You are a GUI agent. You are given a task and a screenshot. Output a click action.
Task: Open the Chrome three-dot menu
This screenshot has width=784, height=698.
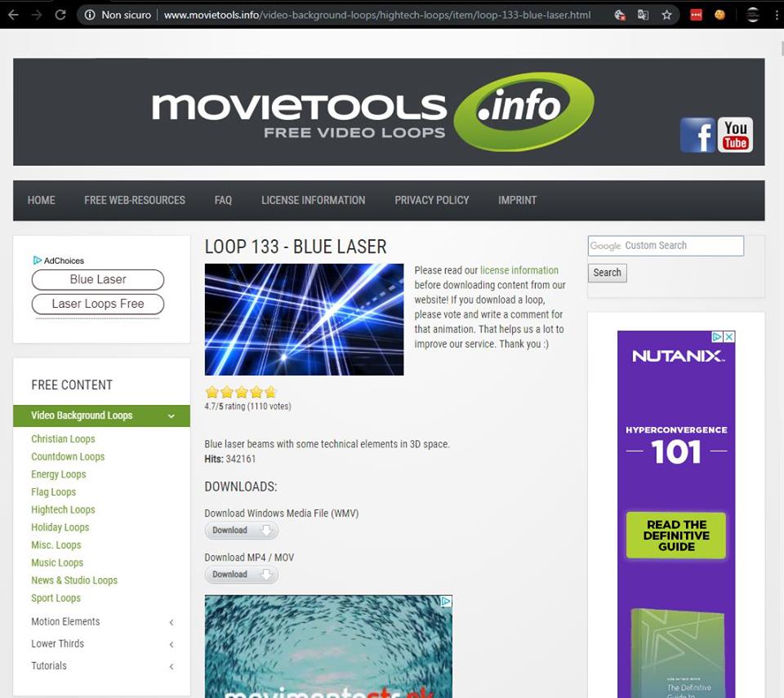(x=776, y=15)
